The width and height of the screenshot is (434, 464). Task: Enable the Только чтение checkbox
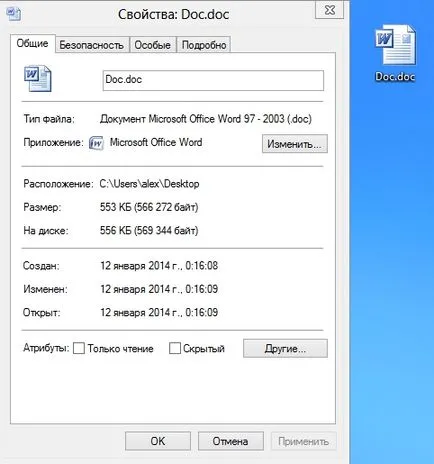79,348
